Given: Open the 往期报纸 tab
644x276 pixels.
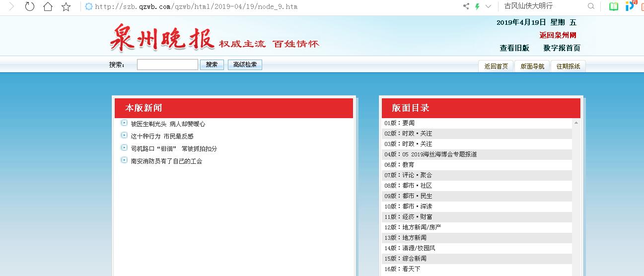Looking at the screenshot, I should (568, 67).
